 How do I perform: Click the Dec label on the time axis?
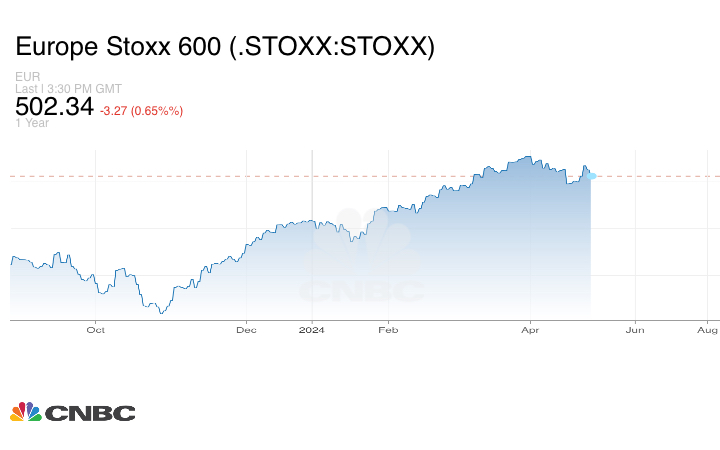coord(246,329)
